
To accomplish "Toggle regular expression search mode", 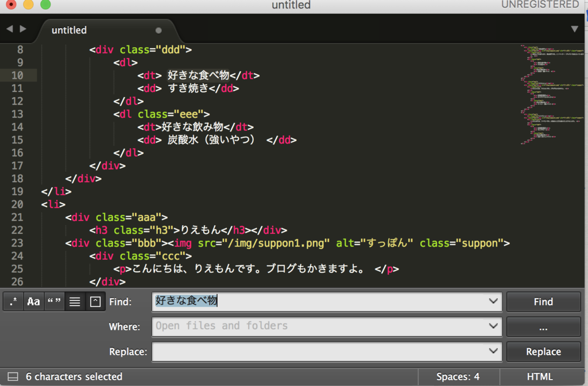I will click(x=13, y=302).
